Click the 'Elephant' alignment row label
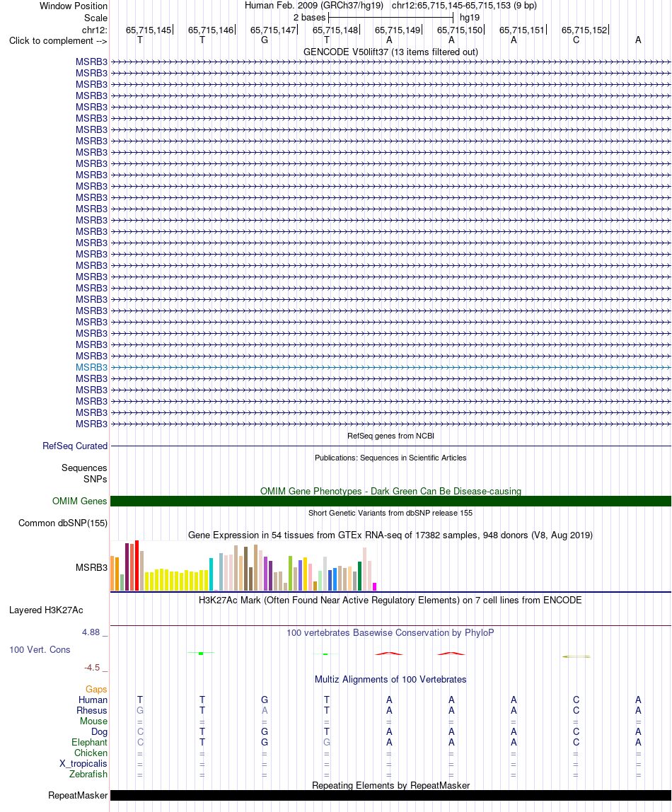The width and height of the screenshot is (672, 812). 90,742
